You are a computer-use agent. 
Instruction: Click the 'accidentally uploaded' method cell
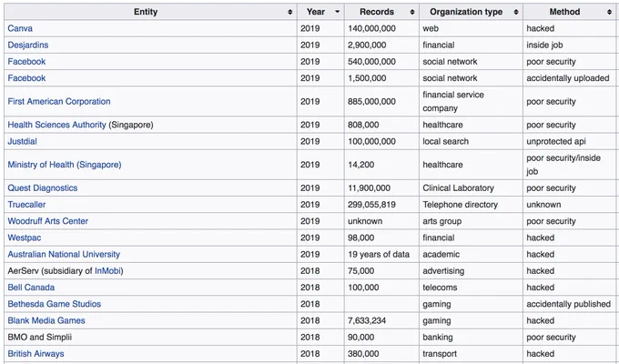click(570, 78)
